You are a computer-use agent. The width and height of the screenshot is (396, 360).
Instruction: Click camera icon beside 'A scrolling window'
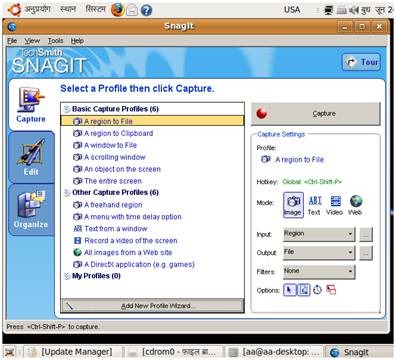pyautogui.click(x=77, y=157)
